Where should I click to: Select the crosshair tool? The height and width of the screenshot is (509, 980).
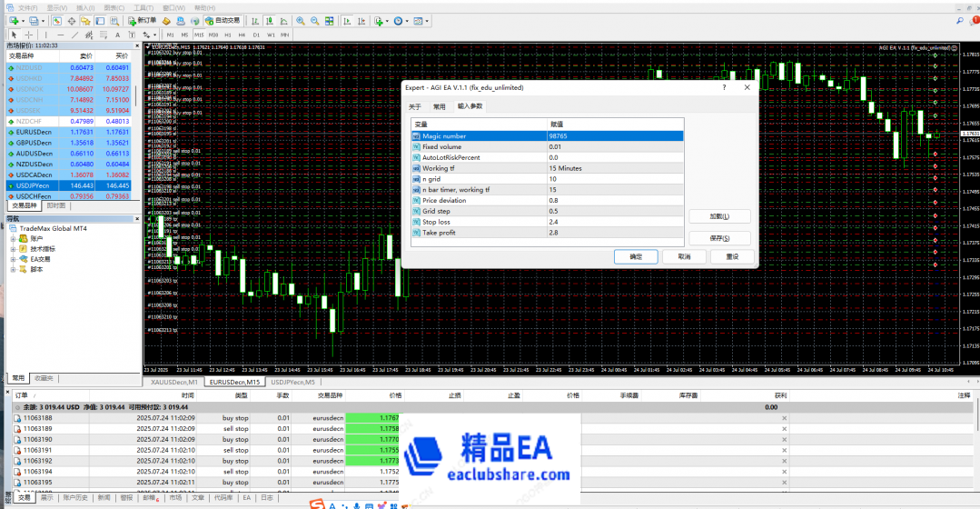[29, 35]
